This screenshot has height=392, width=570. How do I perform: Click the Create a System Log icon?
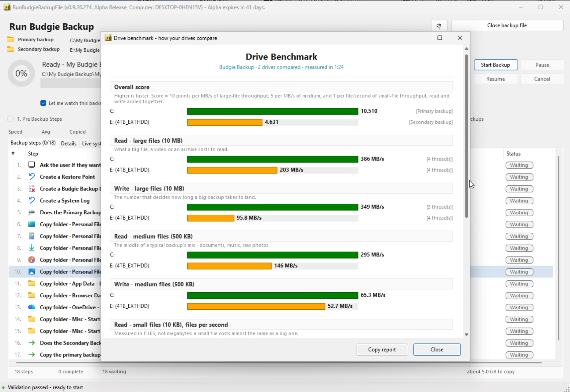click(32, 201)
